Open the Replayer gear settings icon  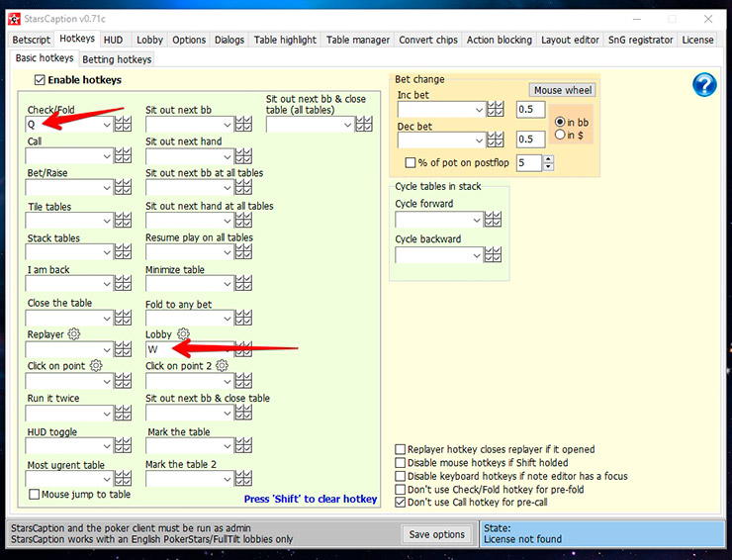(x=74, y=334)
